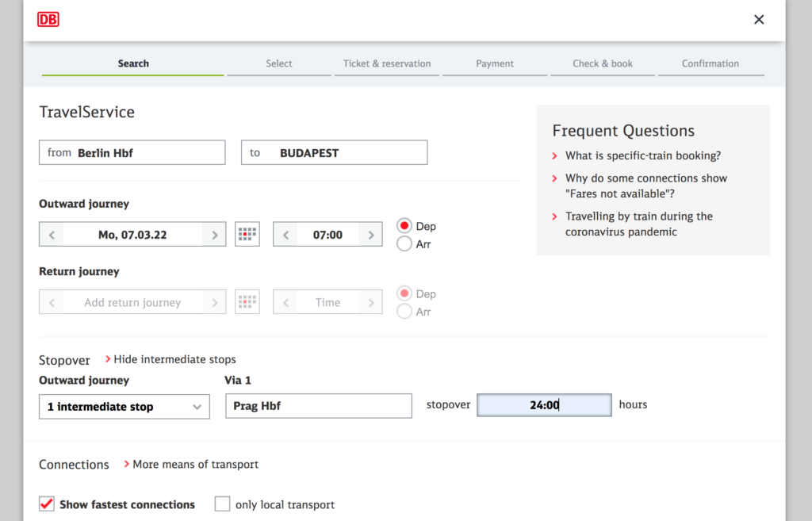Decrease outward departure time
The width and height of the screenshot is (812, 521).
285,235
